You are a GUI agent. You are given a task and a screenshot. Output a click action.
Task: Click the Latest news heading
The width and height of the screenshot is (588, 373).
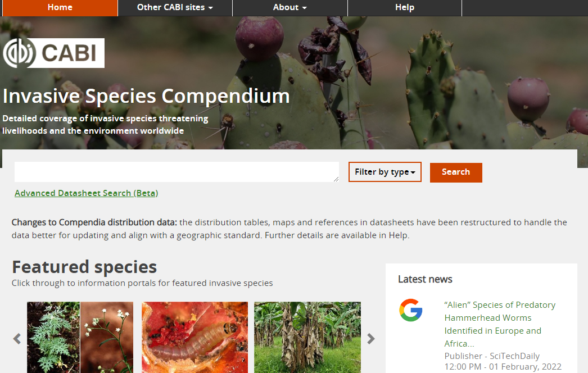point(425,279)
